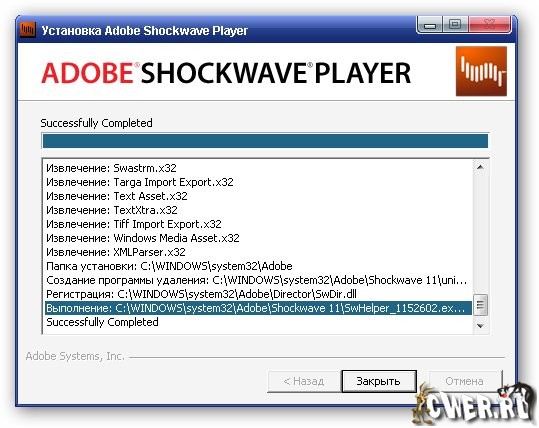
Task: Click the Отмена button
Action: (465, 381)
